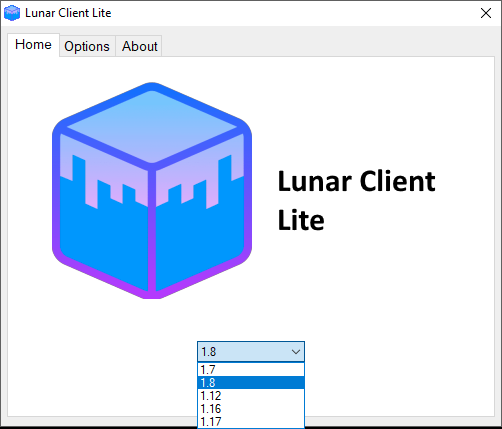
Task: Click the large Lunar Client Lite heading
Action: (357, 200)
